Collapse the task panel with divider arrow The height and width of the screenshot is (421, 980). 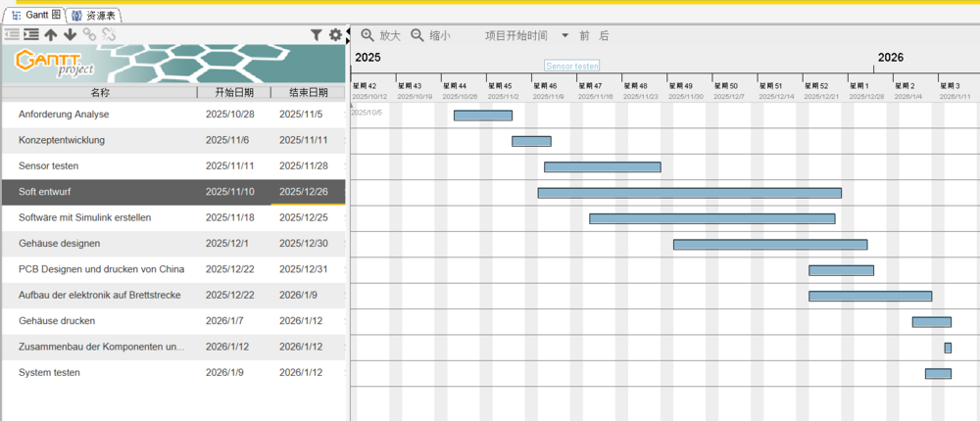pyautogui.click(x=348, y=31)
